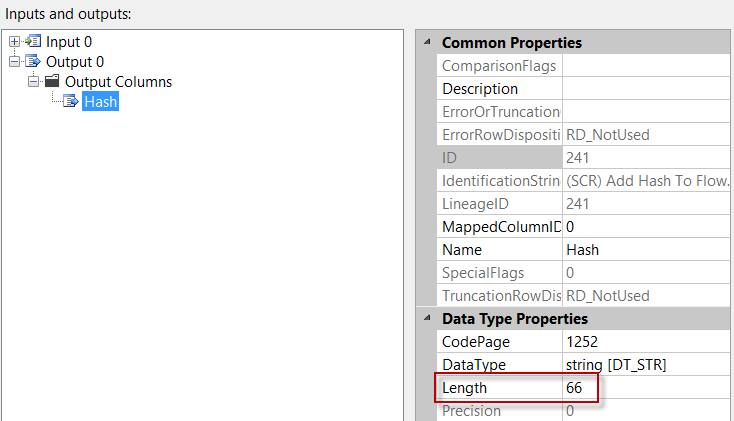Collapse the Output Columns folder
The image size is (734, 421).
click(x=33, y=82)
